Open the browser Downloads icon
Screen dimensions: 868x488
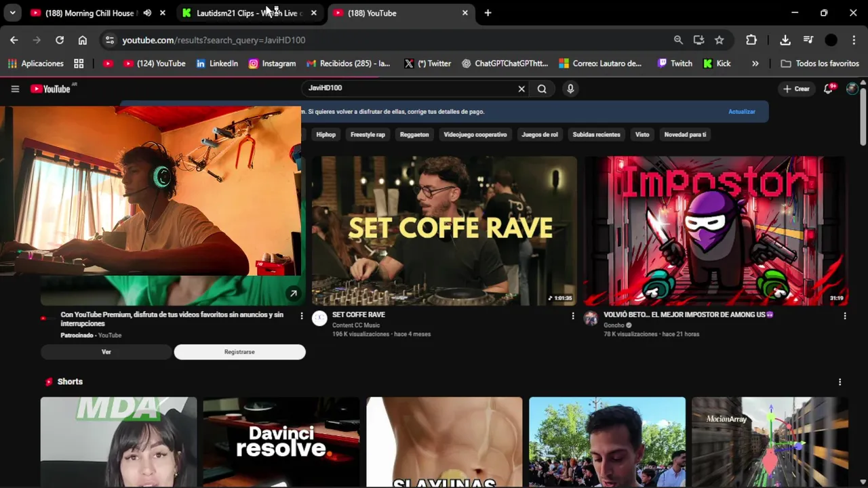click(x=785, y=40)
